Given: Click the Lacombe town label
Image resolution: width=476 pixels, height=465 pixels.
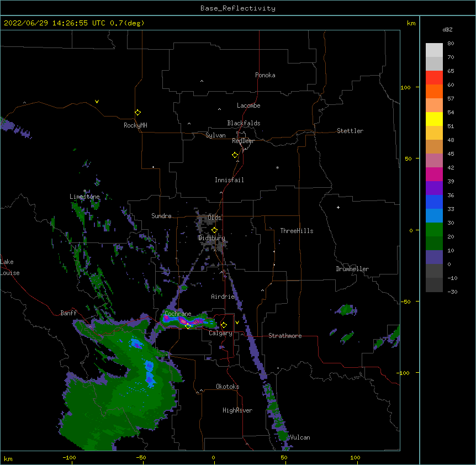Looking at the screenshot, I should click(248, 105).
